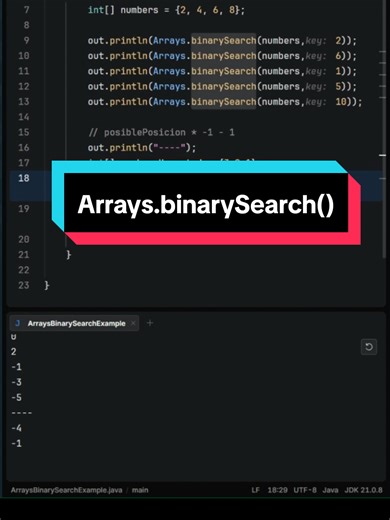
Task: Click the output value 2
Action: pyautogui.click(x=14, y=351)
